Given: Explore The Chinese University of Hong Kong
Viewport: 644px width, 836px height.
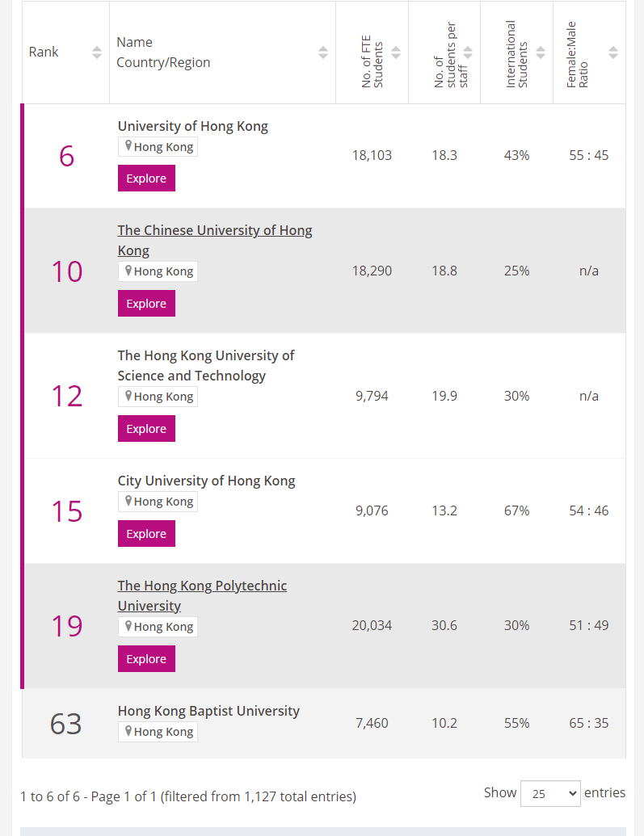Looking at the screenshot, I should pos(146,304).
